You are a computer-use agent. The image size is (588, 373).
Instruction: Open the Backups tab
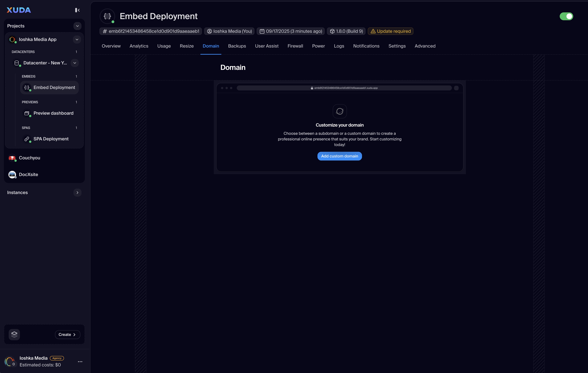(237, 46)
